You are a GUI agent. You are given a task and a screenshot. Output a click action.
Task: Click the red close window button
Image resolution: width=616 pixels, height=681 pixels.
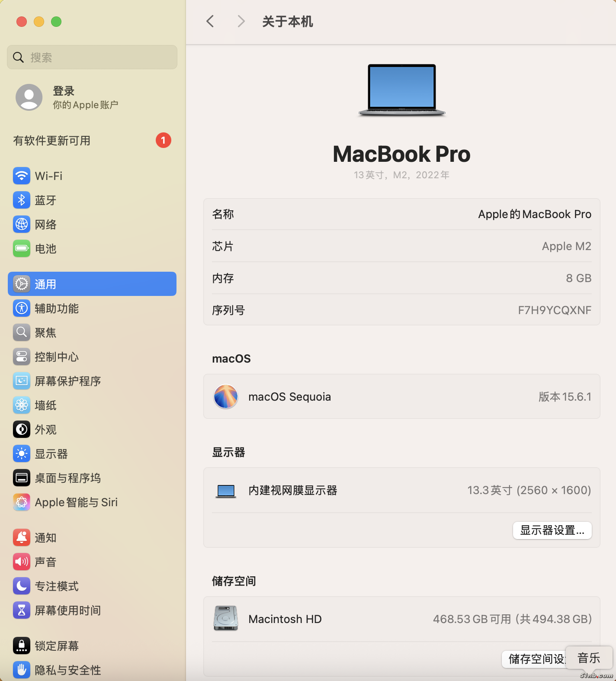click(x=22, y=22)
